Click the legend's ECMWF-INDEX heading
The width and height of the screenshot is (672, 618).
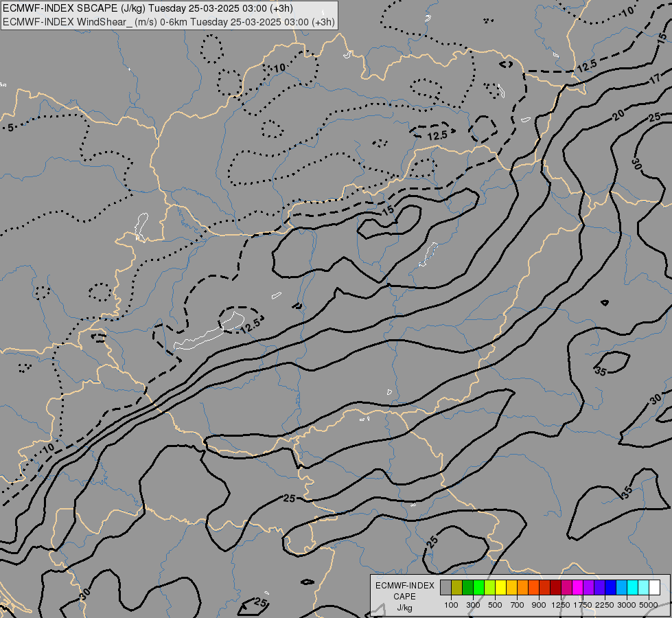405,586
